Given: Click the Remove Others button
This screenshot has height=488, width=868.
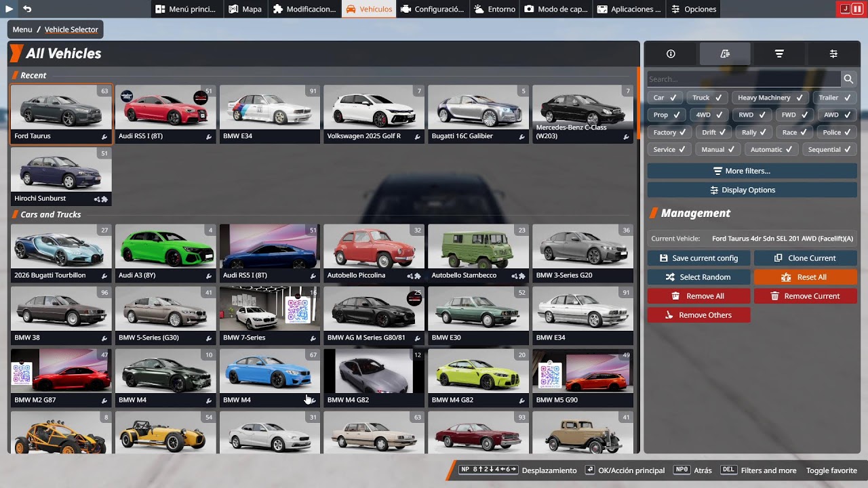Looking at the screenshot, I should 698,315.
